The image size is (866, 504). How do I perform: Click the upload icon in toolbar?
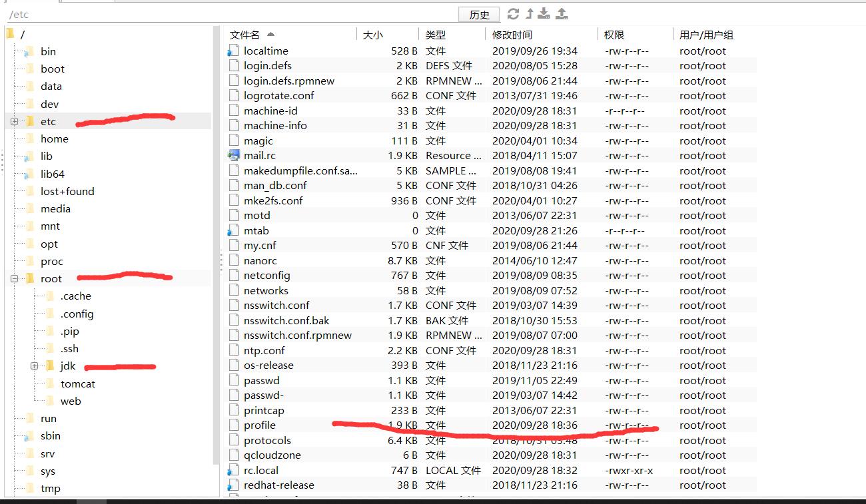[562, 13]
